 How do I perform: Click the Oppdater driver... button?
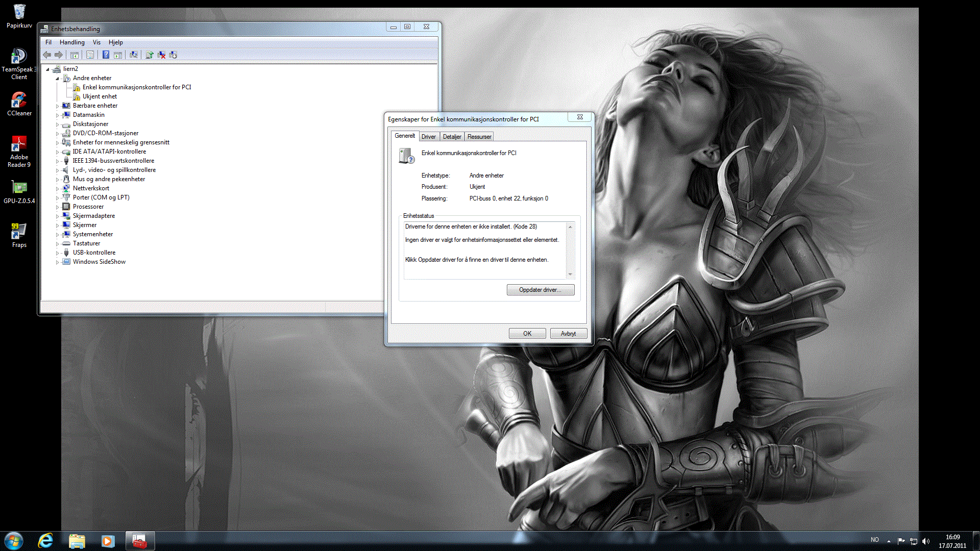coord(541,290)
